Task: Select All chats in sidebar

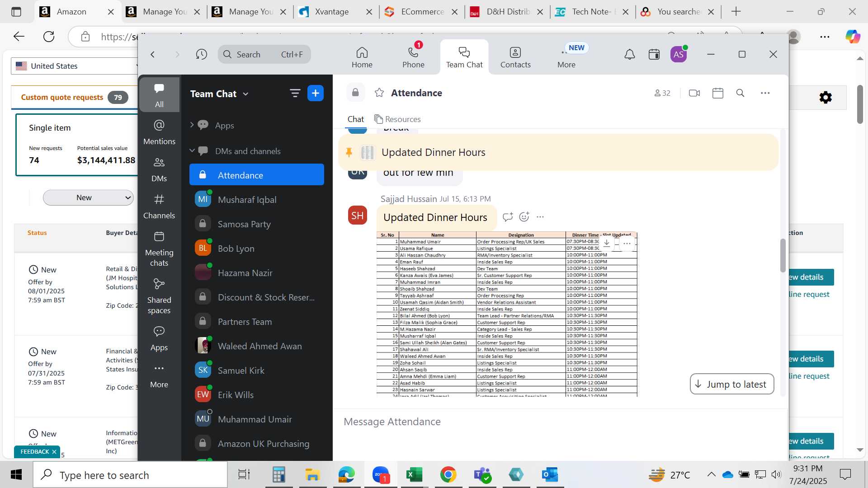Action: click(159, 95)
